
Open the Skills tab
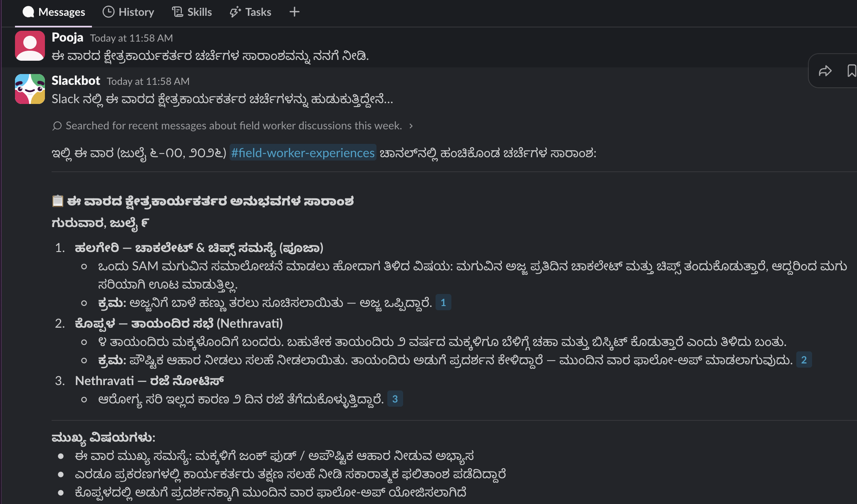click(192, 12)
